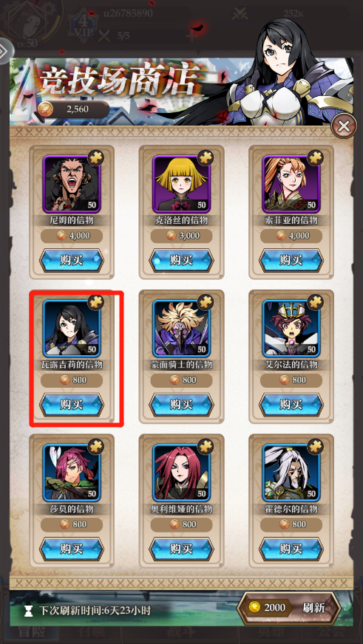Tap arena coin balance 2,560 icon
Screen dimensions: 363x644
coord(44,109)
